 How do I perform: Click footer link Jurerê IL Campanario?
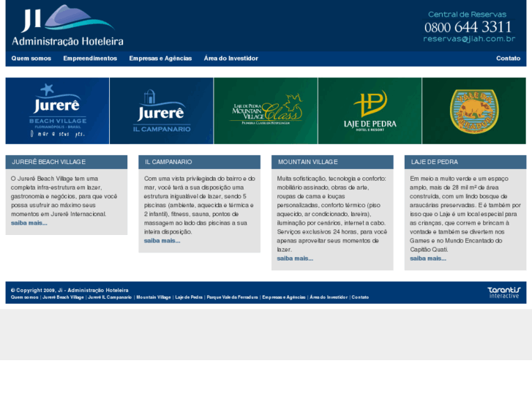click(x=110, y=297)
